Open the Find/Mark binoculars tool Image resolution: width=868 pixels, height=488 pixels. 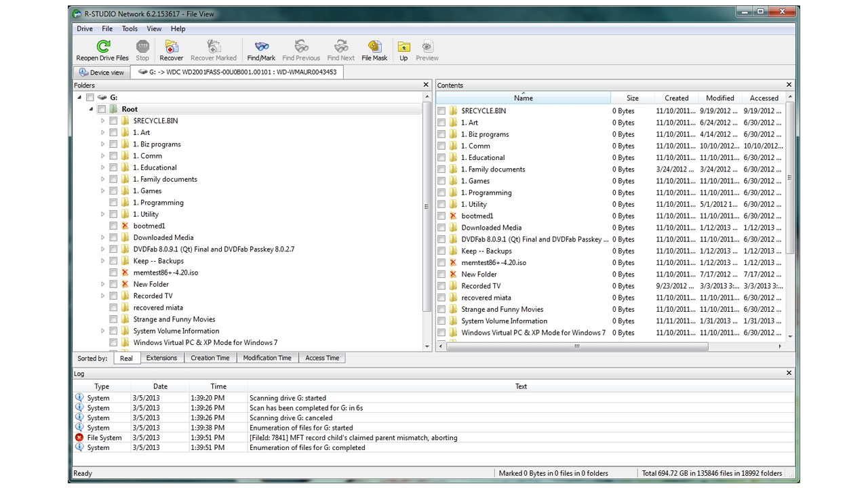[x=261, y=47]
